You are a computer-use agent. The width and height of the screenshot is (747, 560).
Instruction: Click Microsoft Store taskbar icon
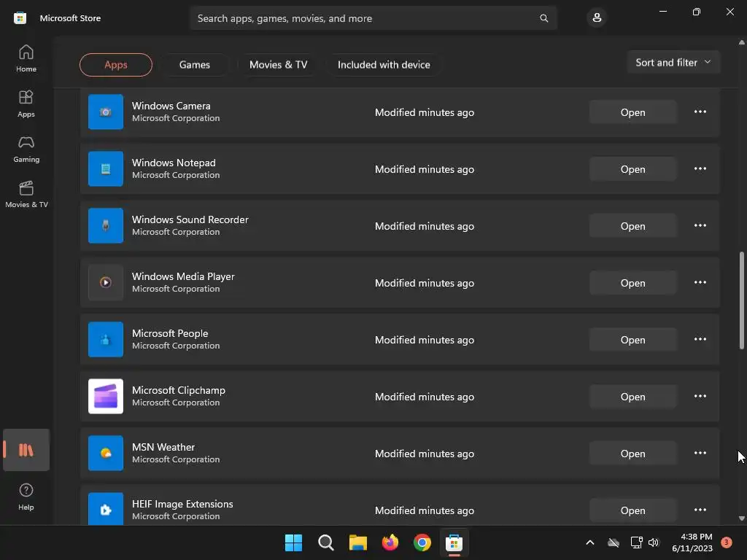click(x=454, y=542)
